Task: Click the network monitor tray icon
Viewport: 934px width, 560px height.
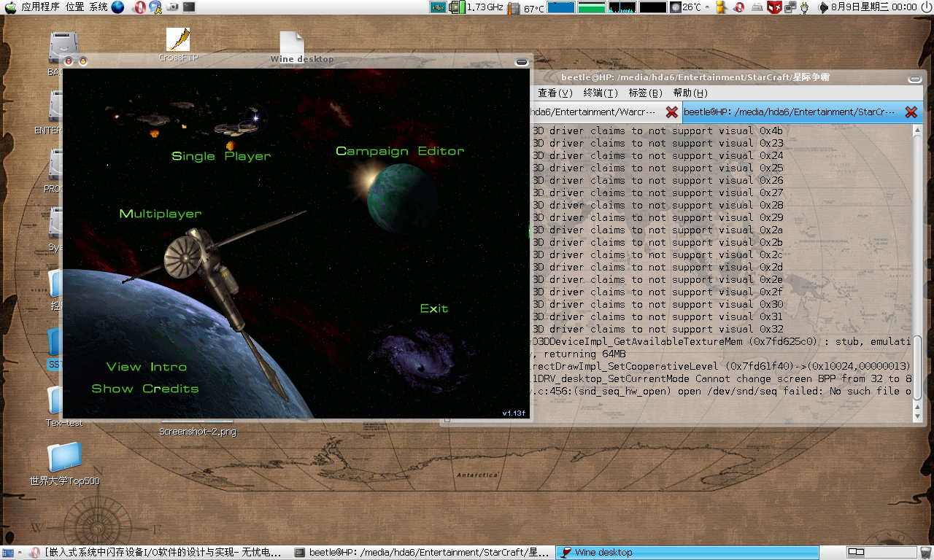Action: [789, 7]
